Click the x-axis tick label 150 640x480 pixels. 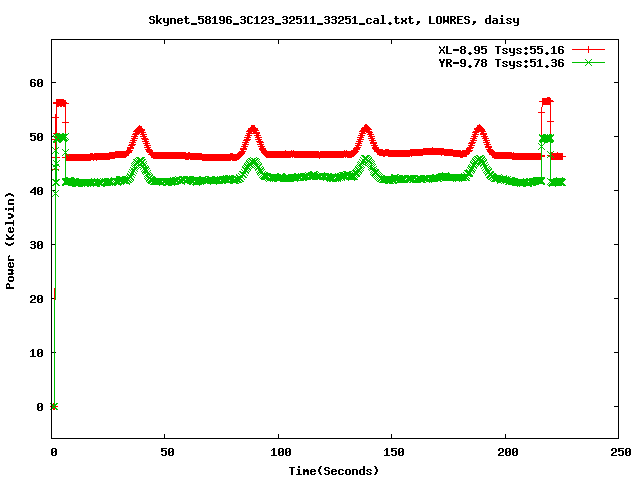[394, 452]
